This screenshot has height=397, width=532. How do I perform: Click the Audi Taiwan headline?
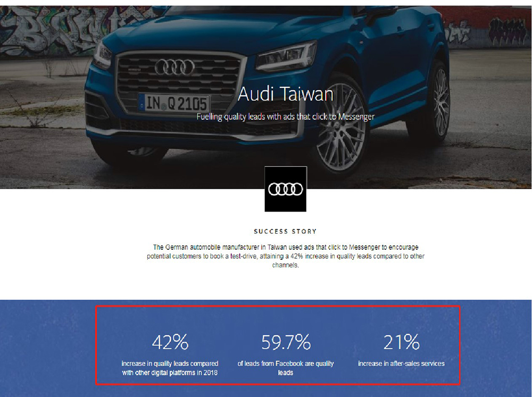tap(286, 94)
